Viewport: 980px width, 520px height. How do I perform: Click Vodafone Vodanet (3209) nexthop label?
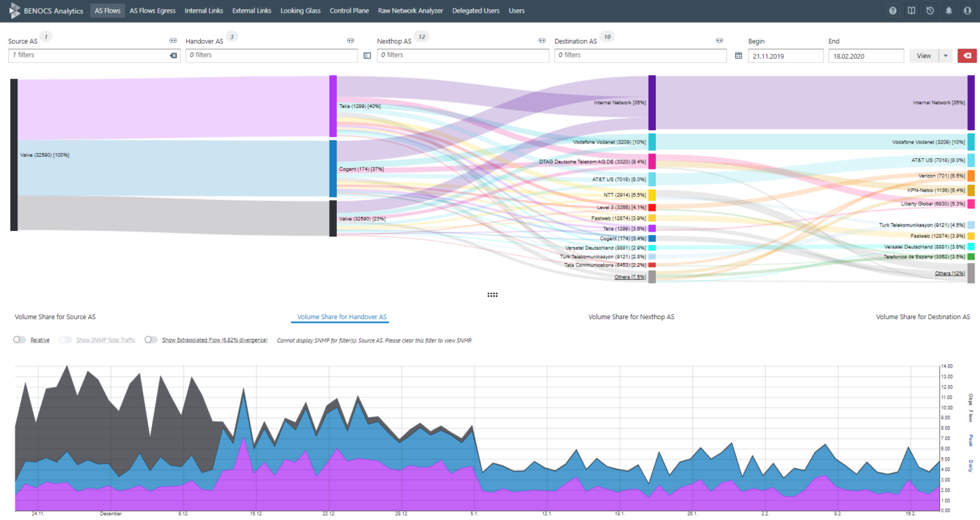pos(610,142)
